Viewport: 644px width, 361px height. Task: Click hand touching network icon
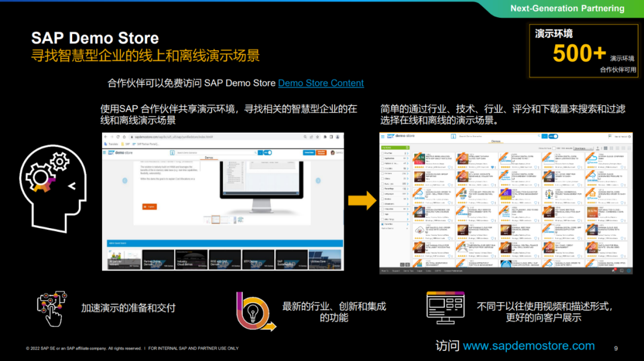52,309
